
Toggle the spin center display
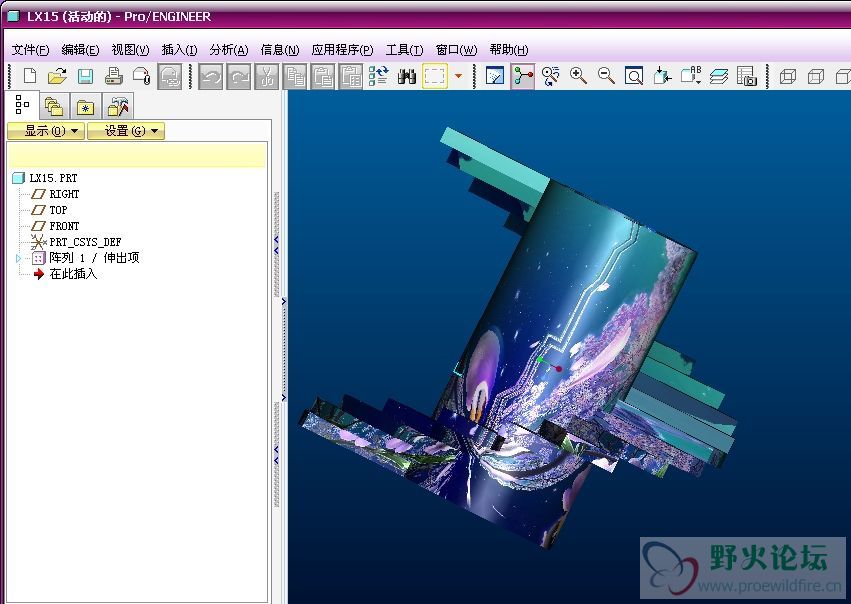pos(523,76)
